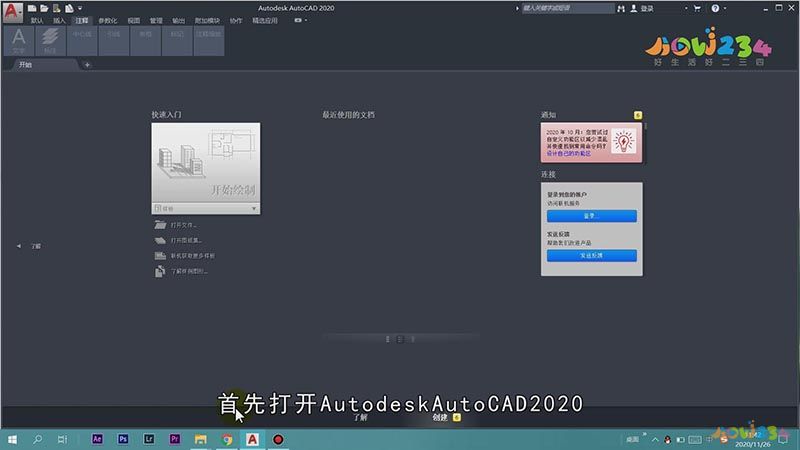Screen dimensions: 800x450
Task: Click the Save As icon in quick access toolbar
Action: pos(69,8)
